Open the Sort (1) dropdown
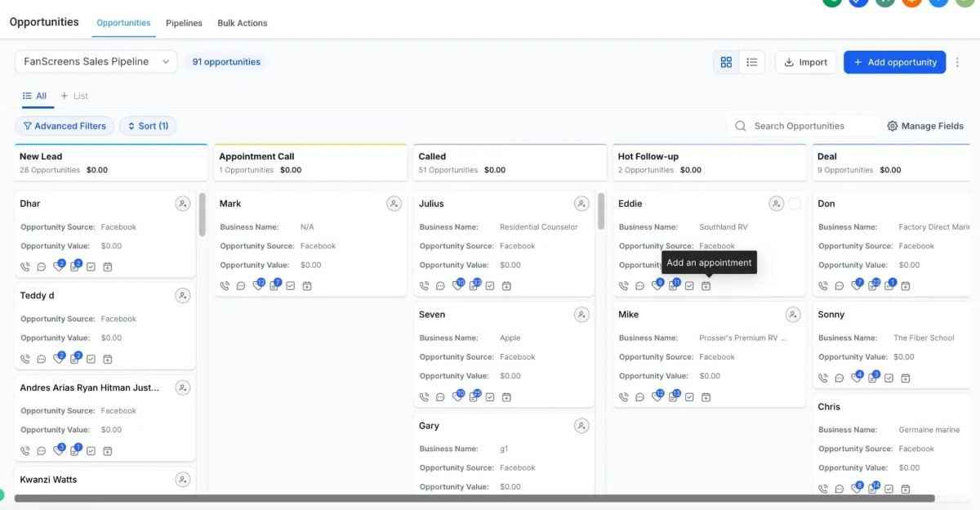 click(148, 126)
